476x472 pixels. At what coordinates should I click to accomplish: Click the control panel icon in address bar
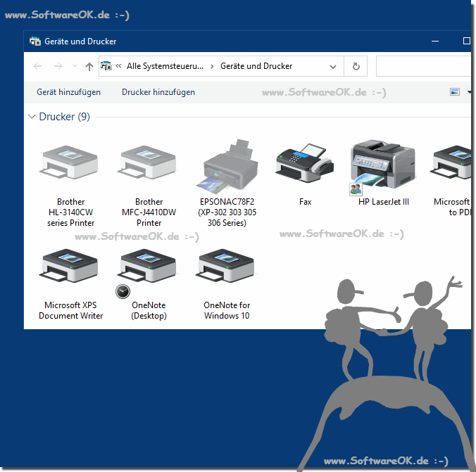click(106, 66)
